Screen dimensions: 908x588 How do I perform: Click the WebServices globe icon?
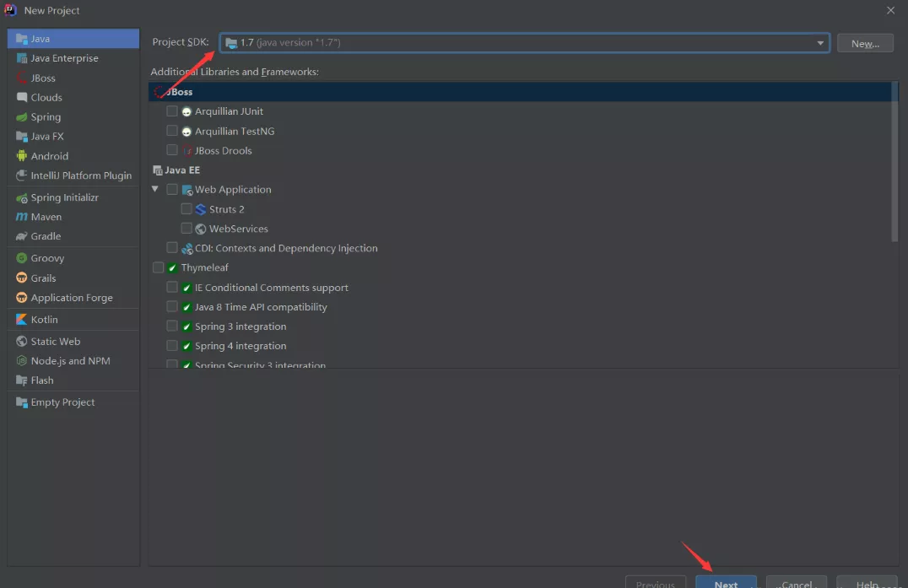click(201, 229)
